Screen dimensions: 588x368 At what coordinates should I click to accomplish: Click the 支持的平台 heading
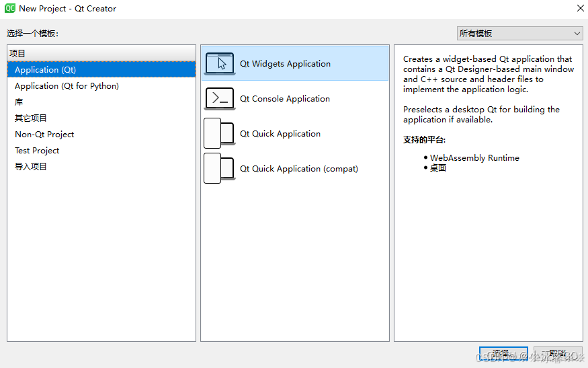point(424,140)
